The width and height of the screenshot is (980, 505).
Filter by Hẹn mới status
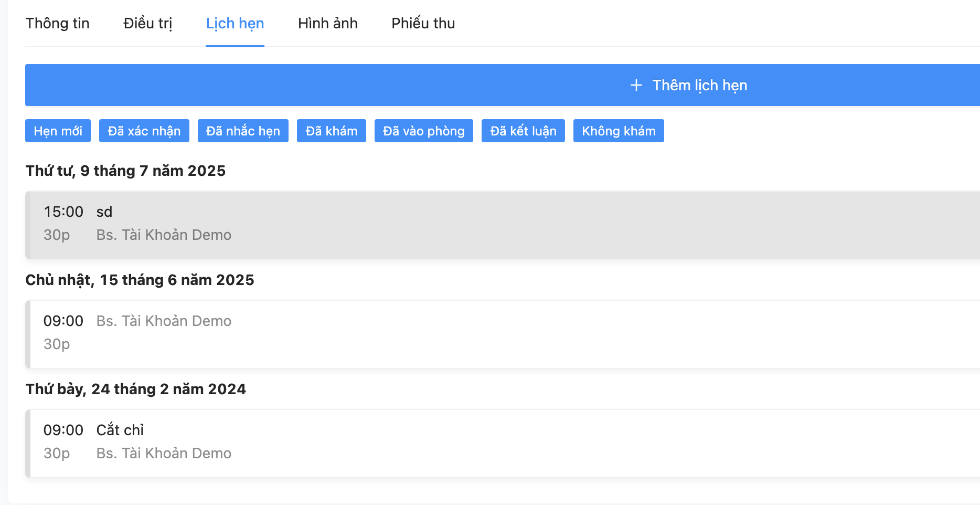pos(58,131)
